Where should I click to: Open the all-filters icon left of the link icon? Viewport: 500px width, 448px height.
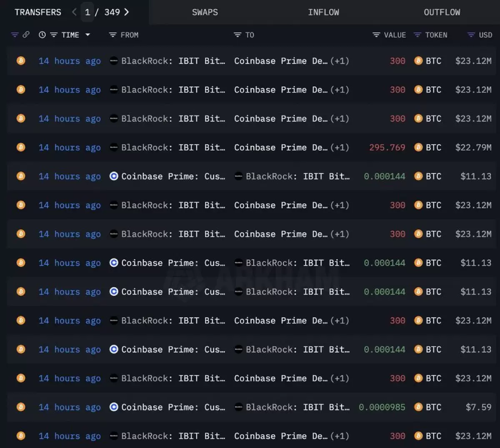click(x=15, y=35)
